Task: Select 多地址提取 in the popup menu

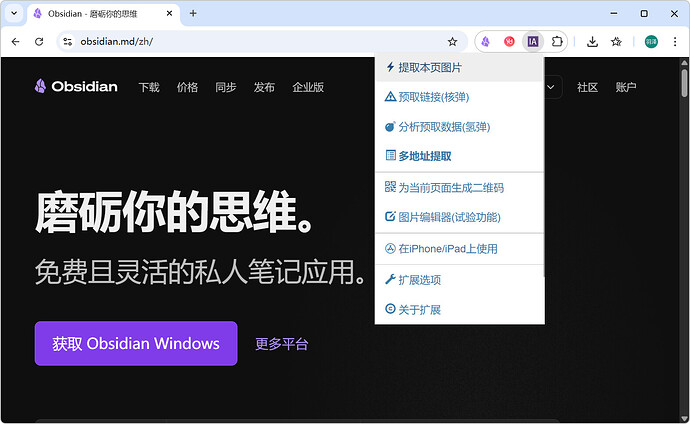Action: coord(424,156)
